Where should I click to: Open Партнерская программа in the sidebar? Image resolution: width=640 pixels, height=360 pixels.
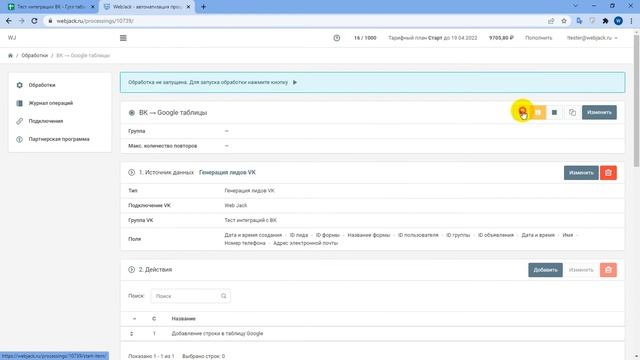[x=59, y=139]
